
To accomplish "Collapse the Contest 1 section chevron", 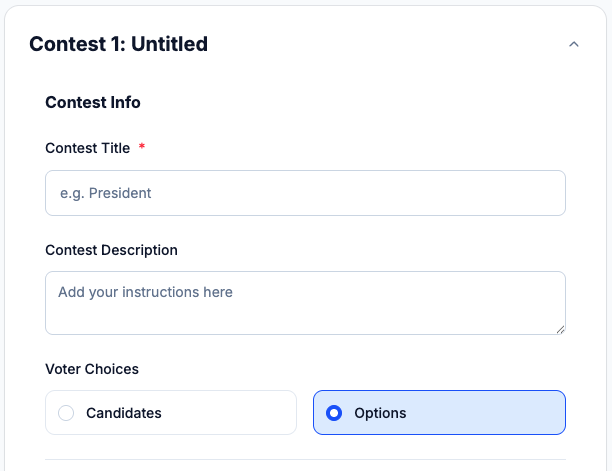I will pos(573,44).
